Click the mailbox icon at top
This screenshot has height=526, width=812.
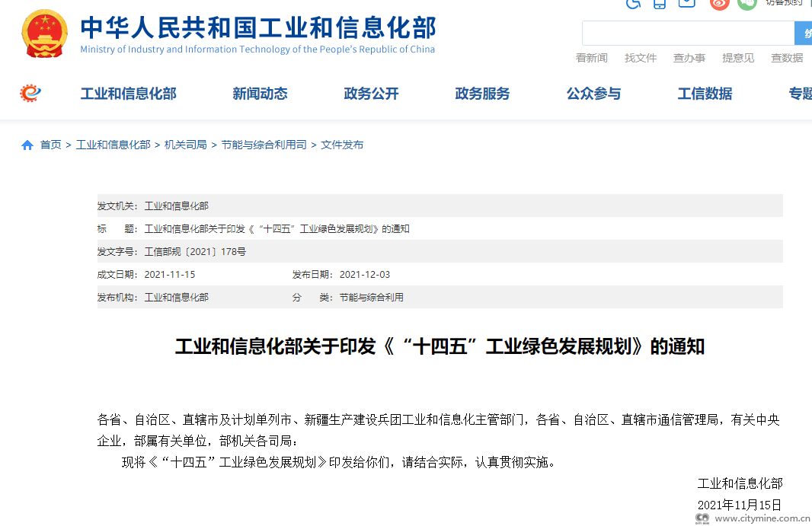[687, 3]
